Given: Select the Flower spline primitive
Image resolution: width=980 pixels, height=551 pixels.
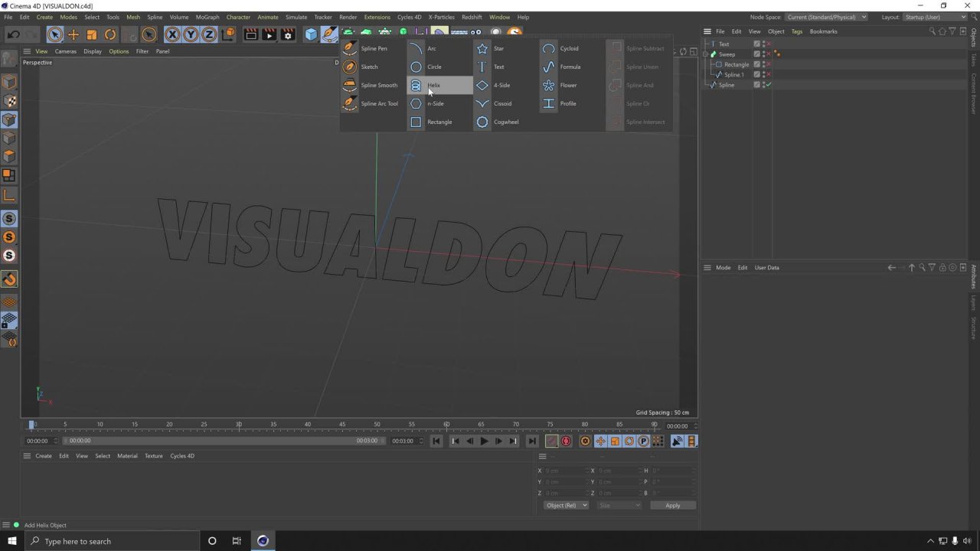Looking at the screenshot, I should click(x=567, y=85).
